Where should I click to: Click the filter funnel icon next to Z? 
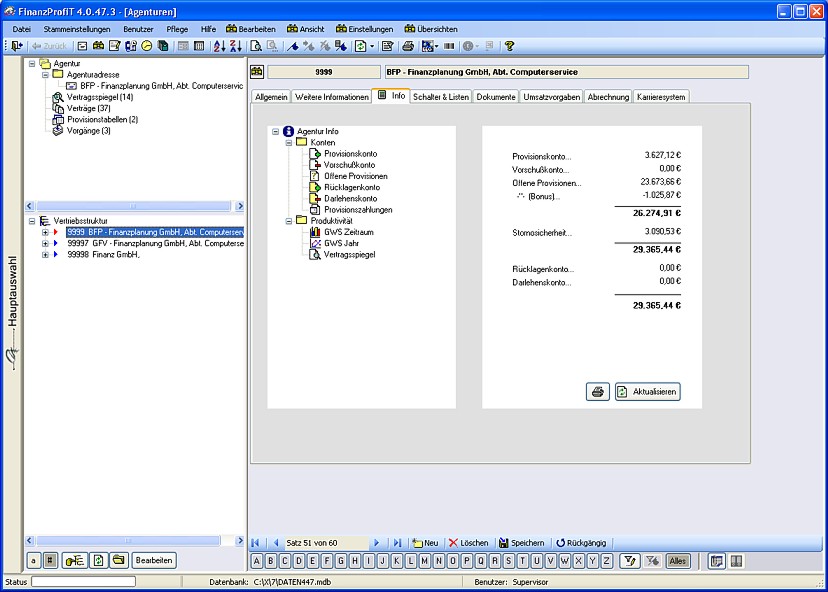tap(629, 561)
